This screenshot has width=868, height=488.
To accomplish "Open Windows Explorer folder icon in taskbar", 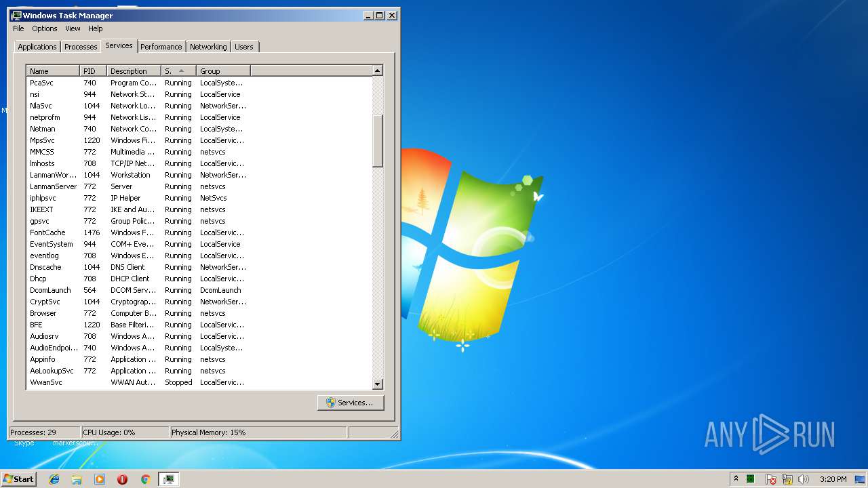I will pyautogui.click(x=77, y=479).
